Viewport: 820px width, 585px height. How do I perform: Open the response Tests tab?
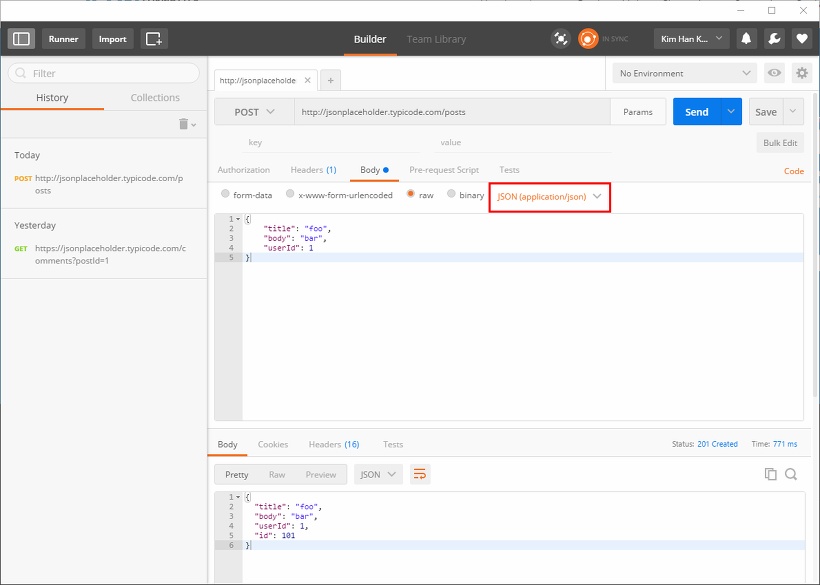point(393,444)
